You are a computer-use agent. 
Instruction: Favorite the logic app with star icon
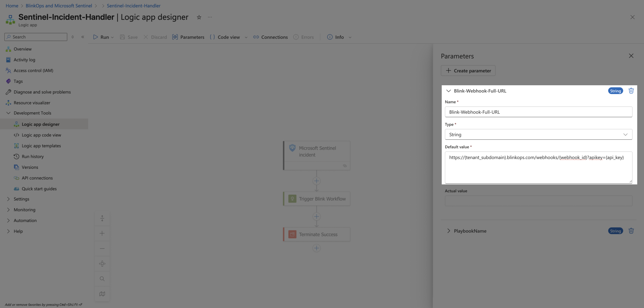(x=199, y=17)
